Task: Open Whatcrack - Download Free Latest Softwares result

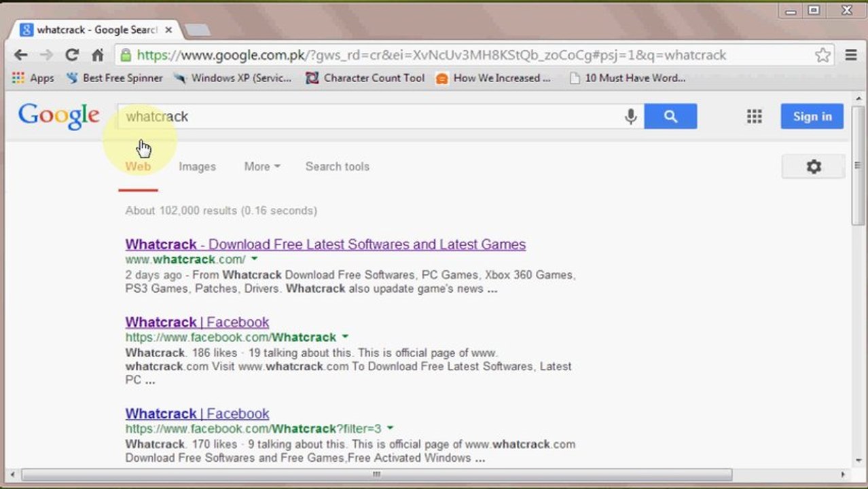Action: click(325, 244)
